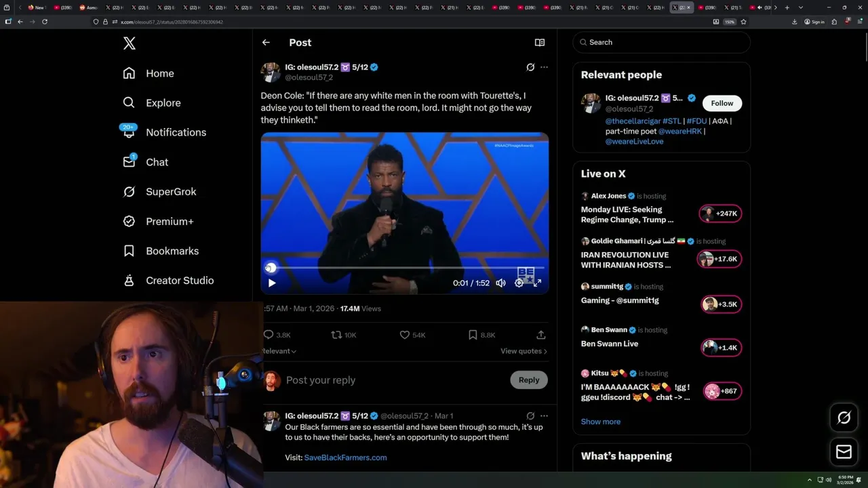The image size is (868, 488).
Task: Click Grok icon on the main post
Action: [530, 67]
